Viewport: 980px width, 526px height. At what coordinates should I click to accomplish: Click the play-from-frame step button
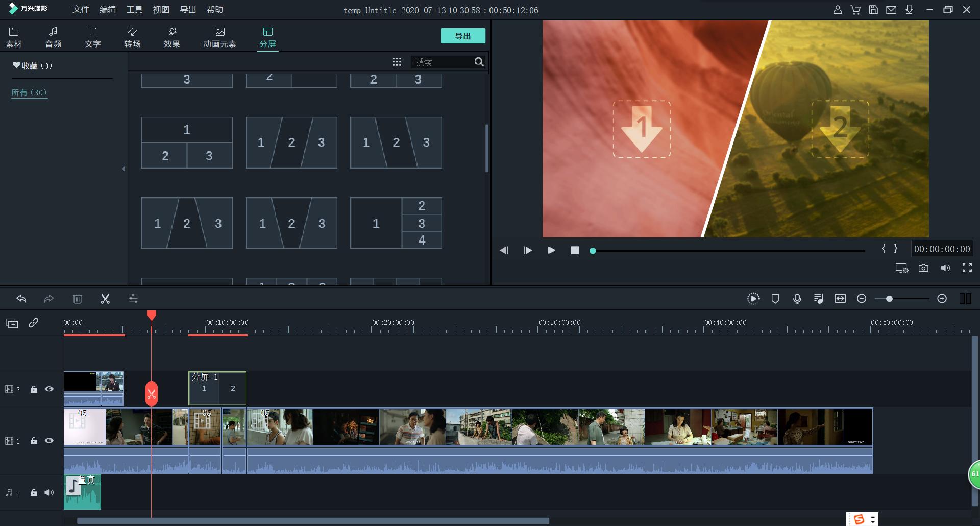pyautogui.click(x=528, y=250)
